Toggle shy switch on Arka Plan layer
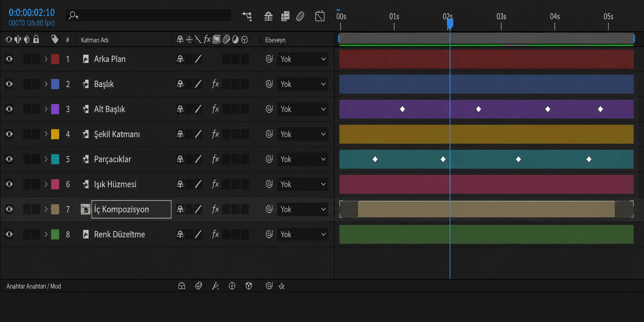Viewport: 644px width, 322px height. click(x=180, y=59)
